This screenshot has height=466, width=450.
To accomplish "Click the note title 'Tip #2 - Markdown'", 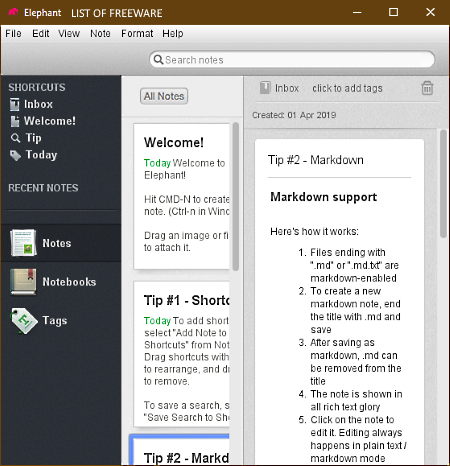I will click(x=316, y=160).
